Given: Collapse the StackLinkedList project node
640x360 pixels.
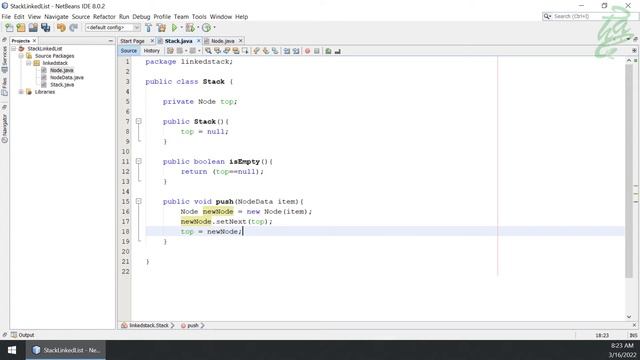Looking at the screenshot, I should click(13, 49).
